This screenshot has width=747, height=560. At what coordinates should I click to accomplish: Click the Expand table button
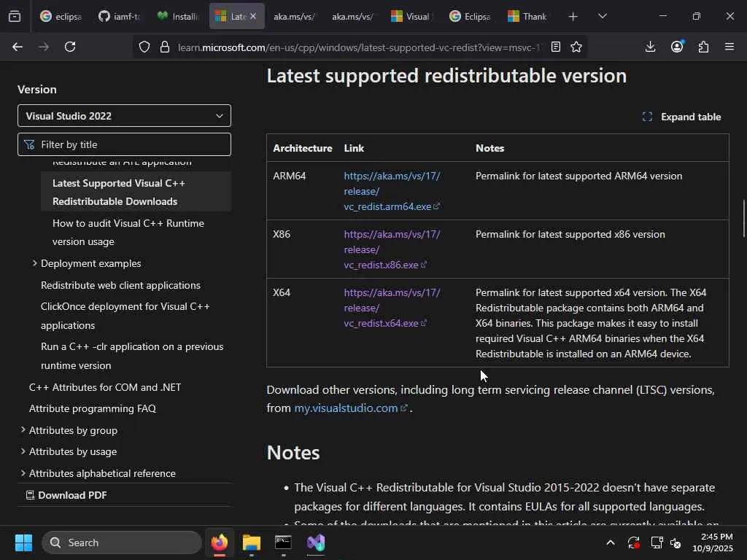[681, 117]
